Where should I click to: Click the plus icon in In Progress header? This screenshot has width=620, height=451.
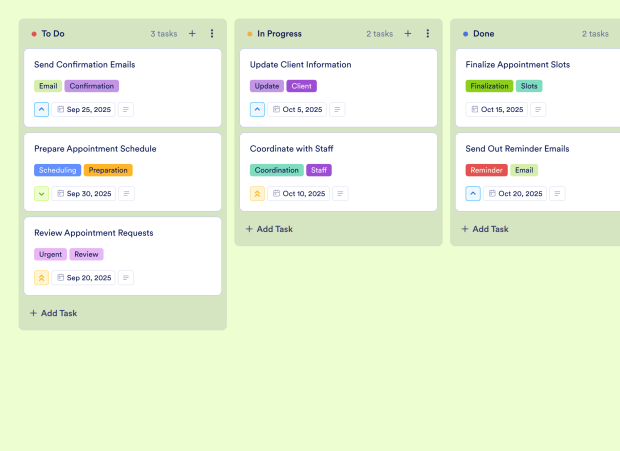408,33
